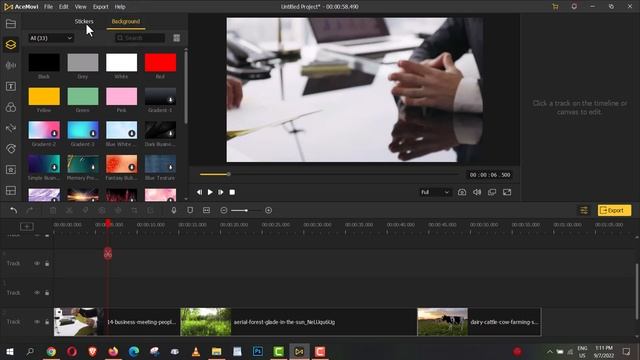Open the View menu

tap(80, 7)
